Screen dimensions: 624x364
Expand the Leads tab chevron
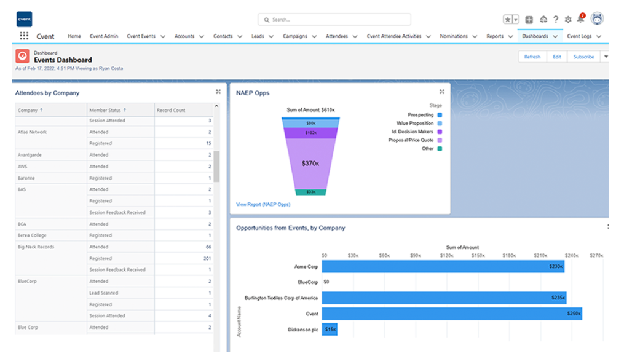coord(271,36)
